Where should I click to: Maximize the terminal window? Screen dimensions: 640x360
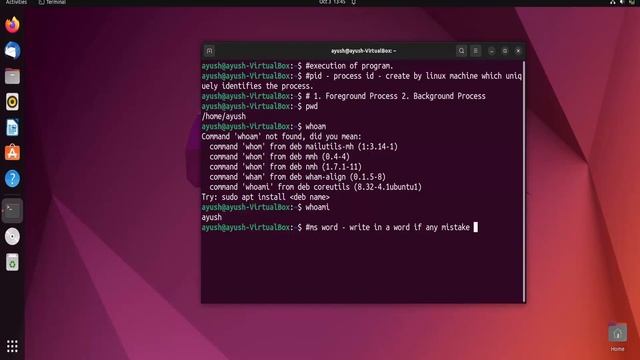click(505, 51)
